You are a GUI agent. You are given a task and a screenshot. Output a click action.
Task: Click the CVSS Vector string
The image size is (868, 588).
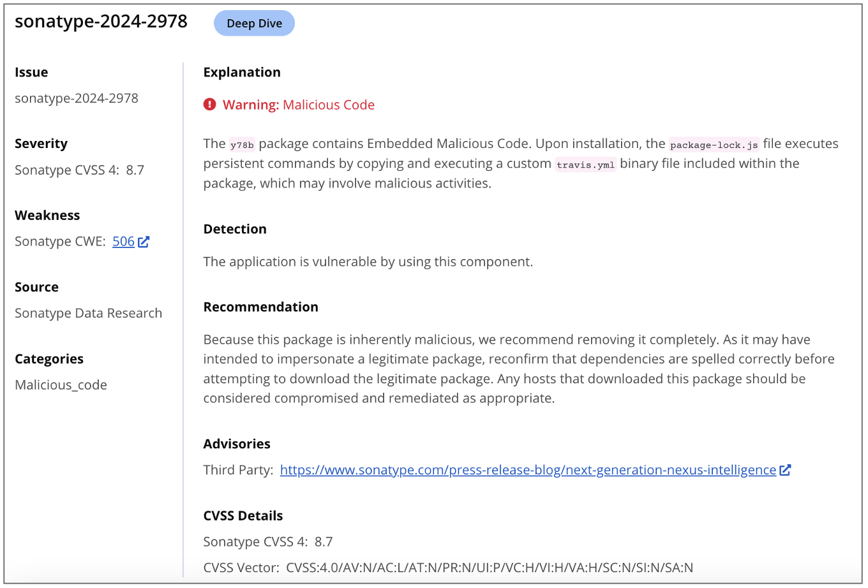tap(489, 568)
